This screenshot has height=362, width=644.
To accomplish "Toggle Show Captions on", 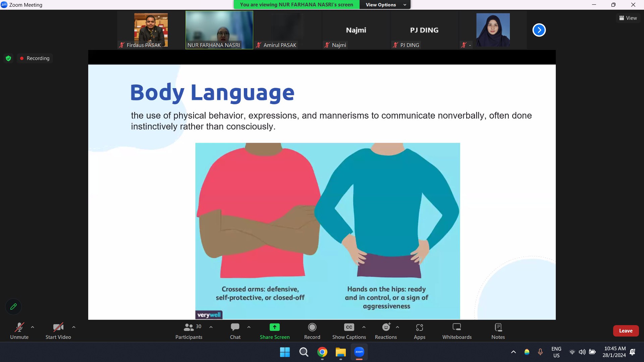I will coord(349,327).
